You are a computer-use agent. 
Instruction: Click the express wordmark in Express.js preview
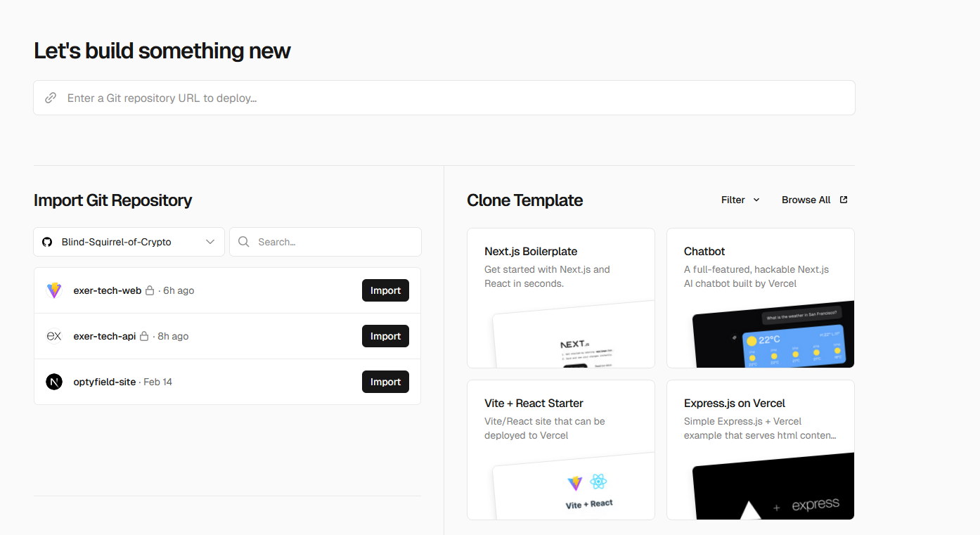click(815, 505)
